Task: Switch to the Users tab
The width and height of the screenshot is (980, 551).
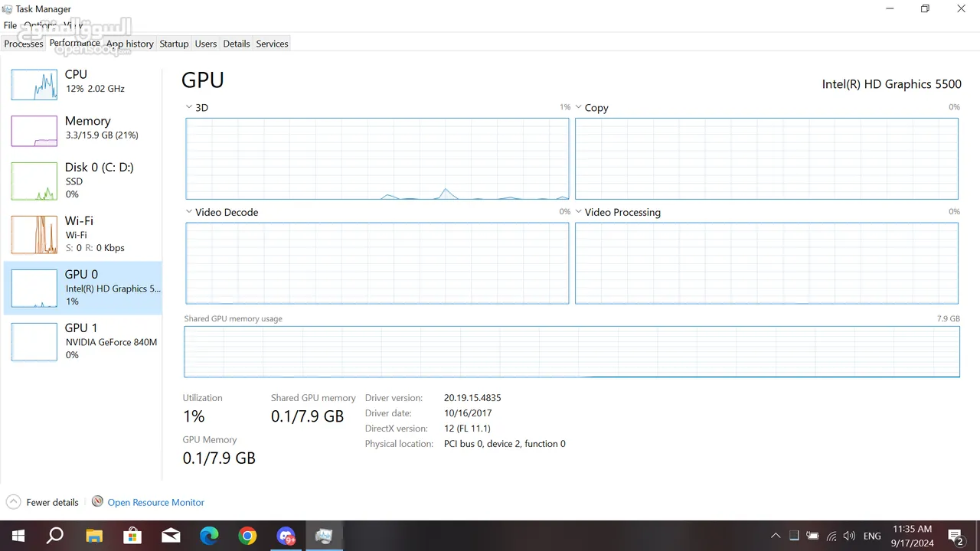Action: point(206,44)
